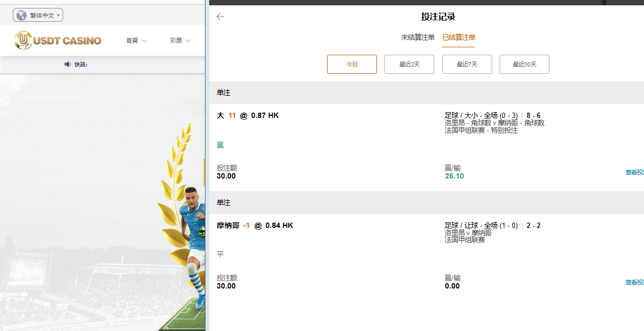The height and width of the screenshot is (331, 644).
Task: Expand the 彩票 navigation menu
Action: (180, 40)
